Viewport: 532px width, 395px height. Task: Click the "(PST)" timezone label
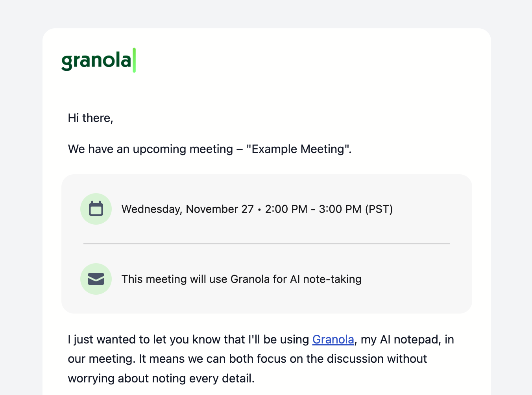[x=379, y=209]
